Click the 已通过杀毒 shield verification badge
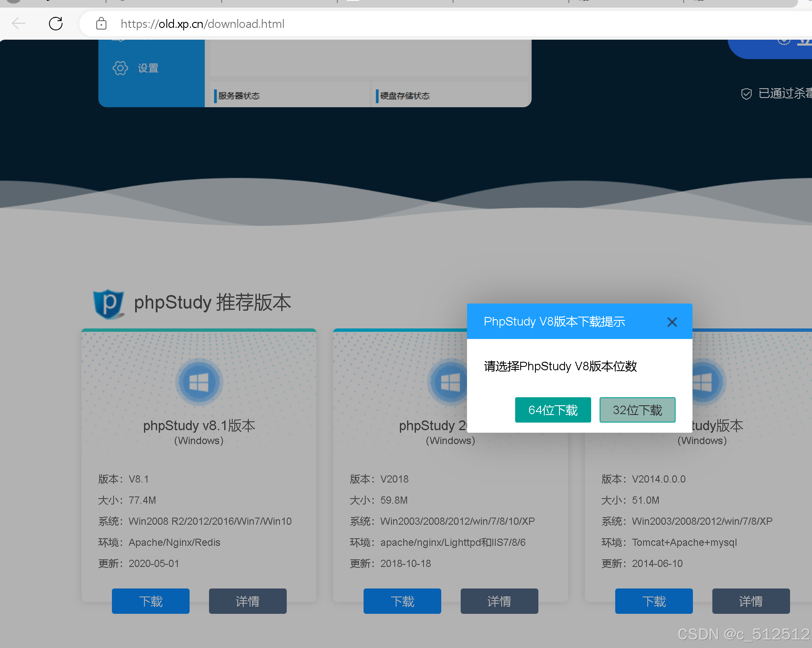812x648 pixels. click(x=746, y=94)
